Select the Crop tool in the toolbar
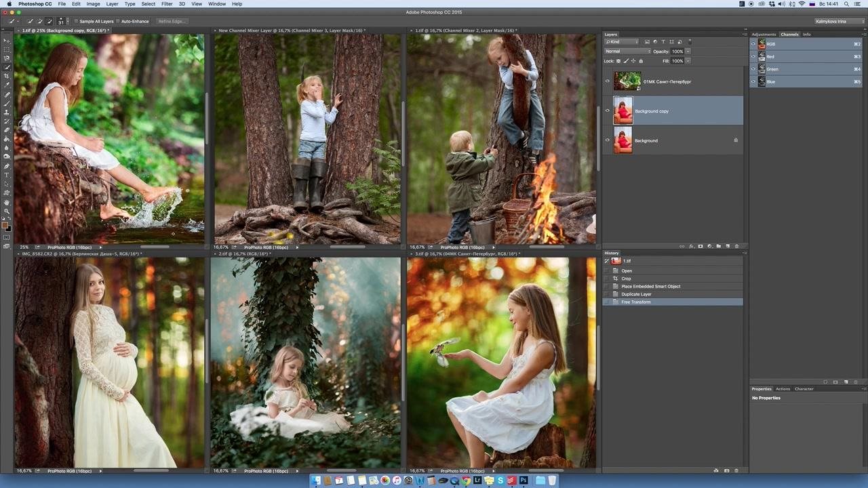 click(7, 76)
